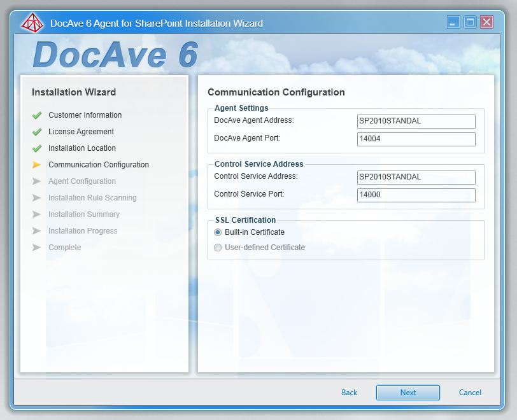Click the gray arrow next to Agent Configuration
The image size is (517, 420).
coord(36,181)
